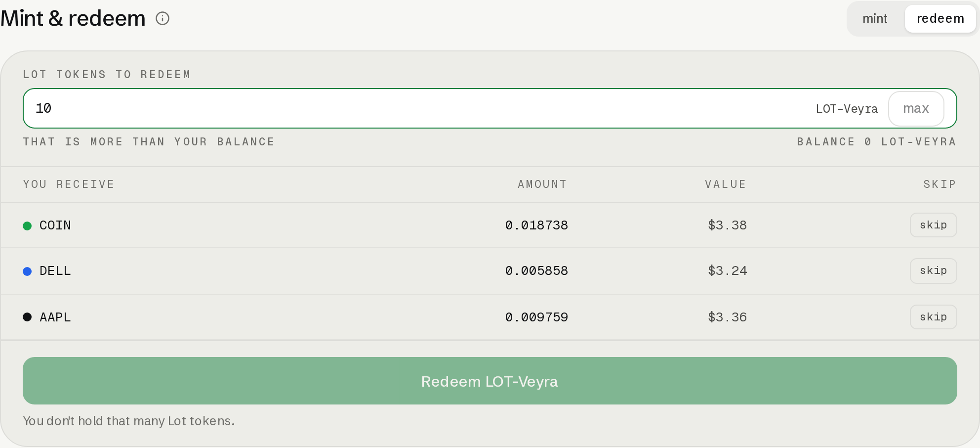
Task: Click the black AAPL color dot
Action: click(x=27, y=317)
